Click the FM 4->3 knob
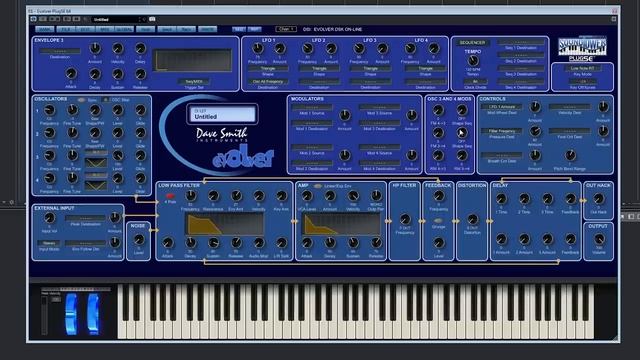The height and width of the screenshot is (360, 640). tap(438, 110)
